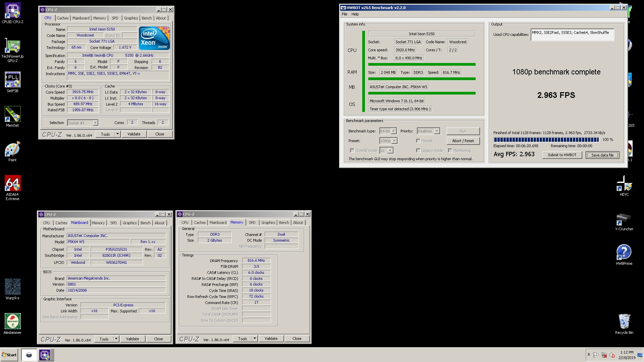Viewport: 644px width, 362px height.
Task: Select the CPU-Z taskbar icon
Action: pyautogui.click(x=44, y=355)
